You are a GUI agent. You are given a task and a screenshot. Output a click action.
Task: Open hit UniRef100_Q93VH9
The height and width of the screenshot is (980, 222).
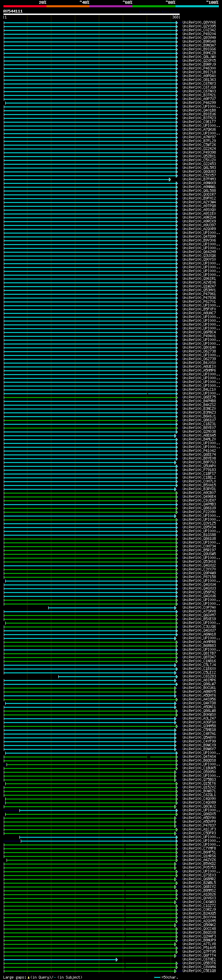coord(199,38)
